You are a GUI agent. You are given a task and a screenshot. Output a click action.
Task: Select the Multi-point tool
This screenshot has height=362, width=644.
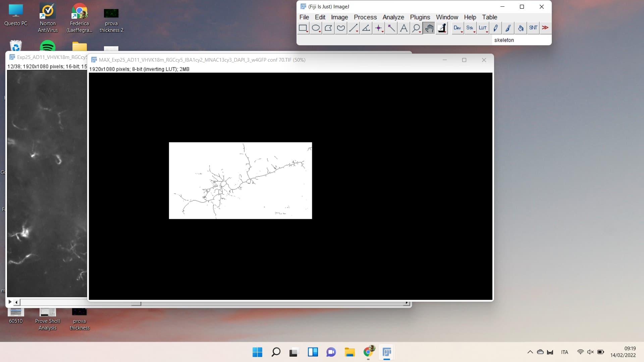[x=378, y=28]
